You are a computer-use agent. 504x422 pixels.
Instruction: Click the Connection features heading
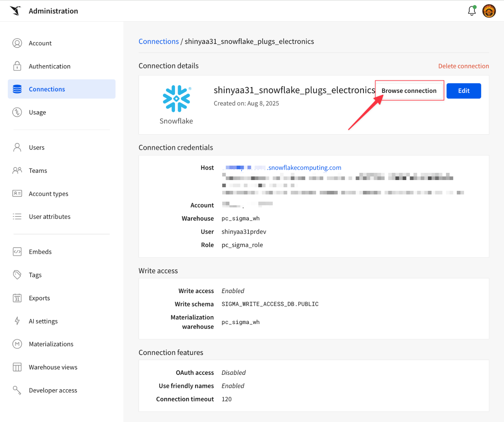(x=171, y=353)
